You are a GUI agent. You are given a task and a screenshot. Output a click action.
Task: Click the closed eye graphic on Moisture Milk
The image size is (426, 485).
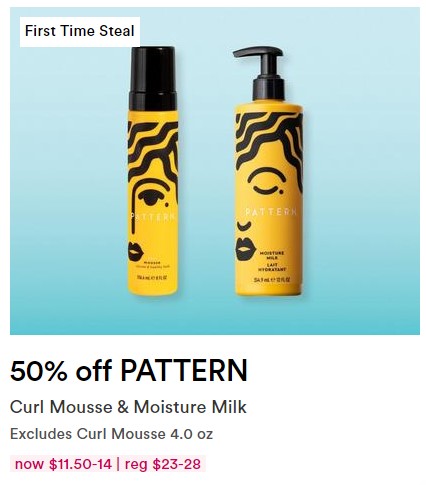pyautogui.click(x=266, y=181)
